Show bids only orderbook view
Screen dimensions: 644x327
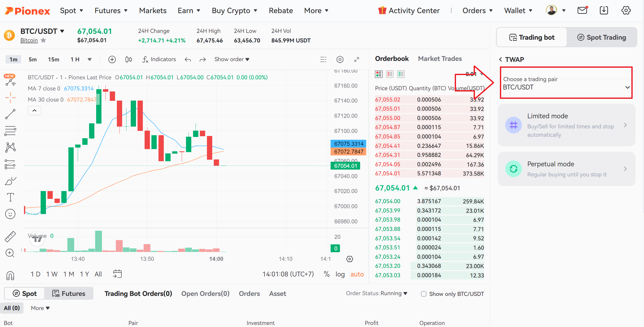[x=401, y=74]
